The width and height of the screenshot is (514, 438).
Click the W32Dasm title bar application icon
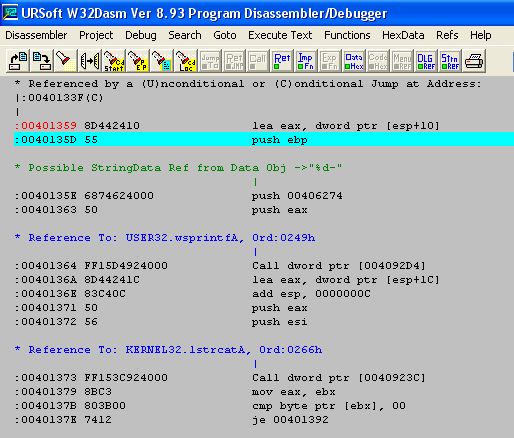pos(10,13)
